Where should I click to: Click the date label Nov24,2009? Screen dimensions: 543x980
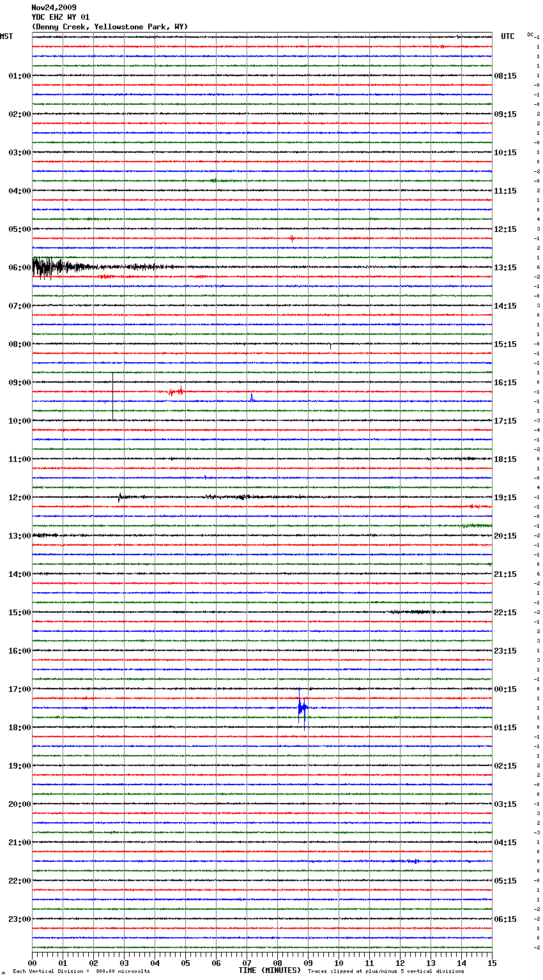point(54,8)
